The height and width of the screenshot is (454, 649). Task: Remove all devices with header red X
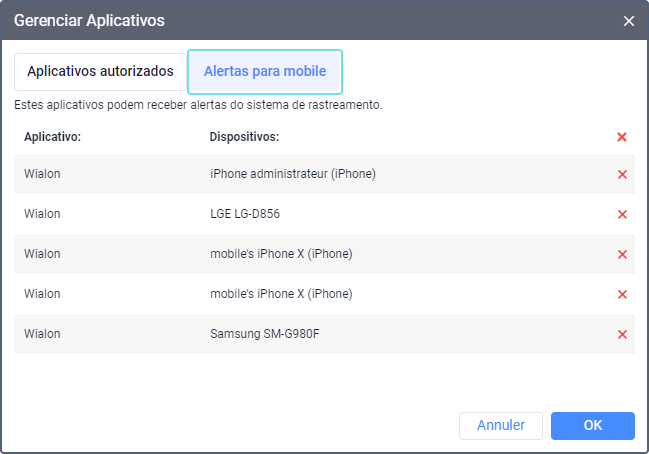(622, 137)
